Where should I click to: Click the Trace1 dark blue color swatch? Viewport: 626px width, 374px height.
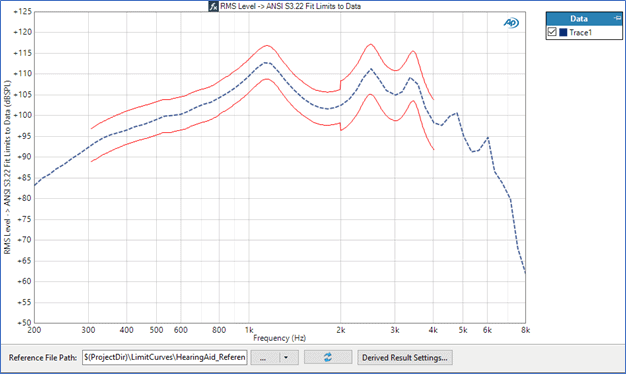pos(563,32)
